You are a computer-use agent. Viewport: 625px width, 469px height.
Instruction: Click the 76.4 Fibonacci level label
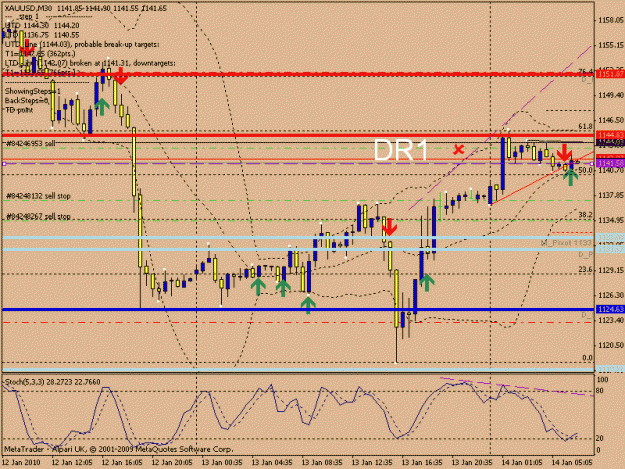(585, 71)
